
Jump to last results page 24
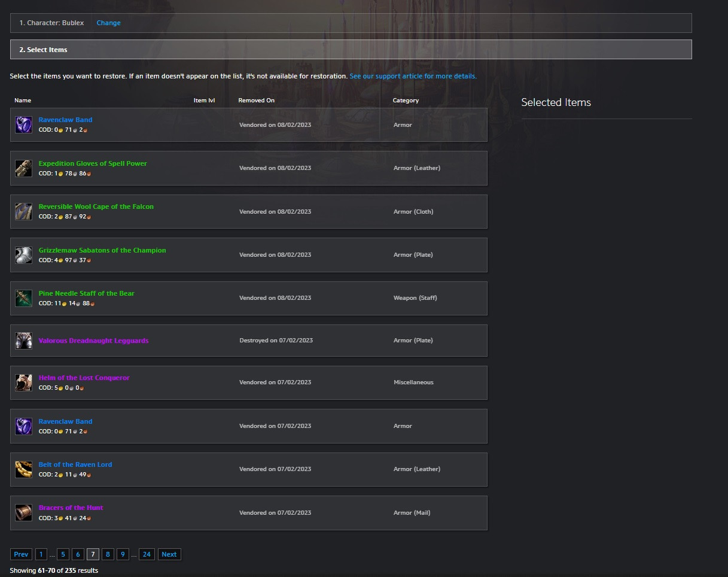147,554
